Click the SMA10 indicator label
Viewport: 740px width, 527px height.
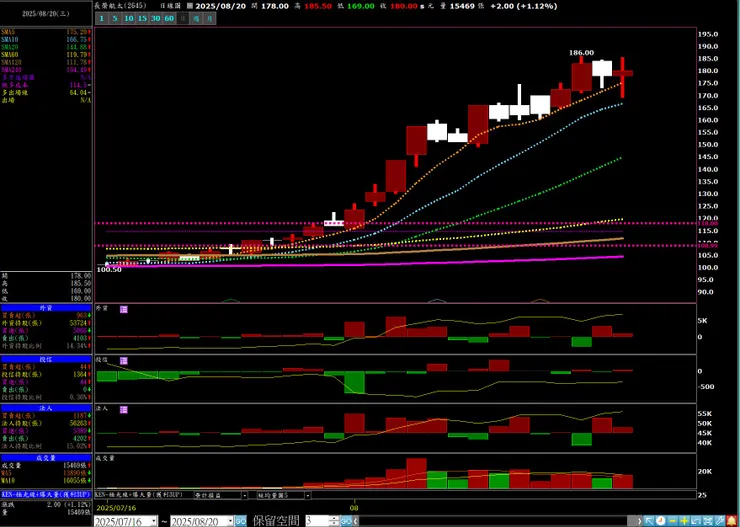point(9,40)
